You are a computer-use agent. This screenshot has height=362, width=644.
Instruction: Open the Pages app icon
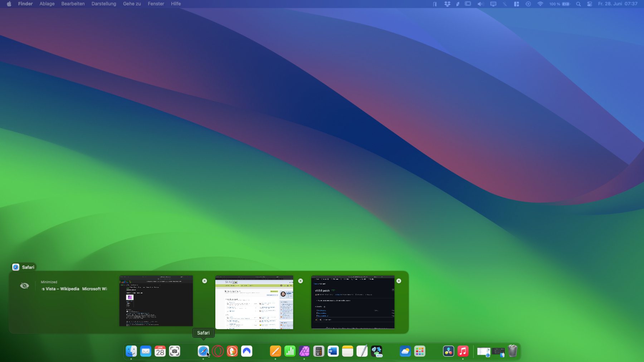coord(275,351)
